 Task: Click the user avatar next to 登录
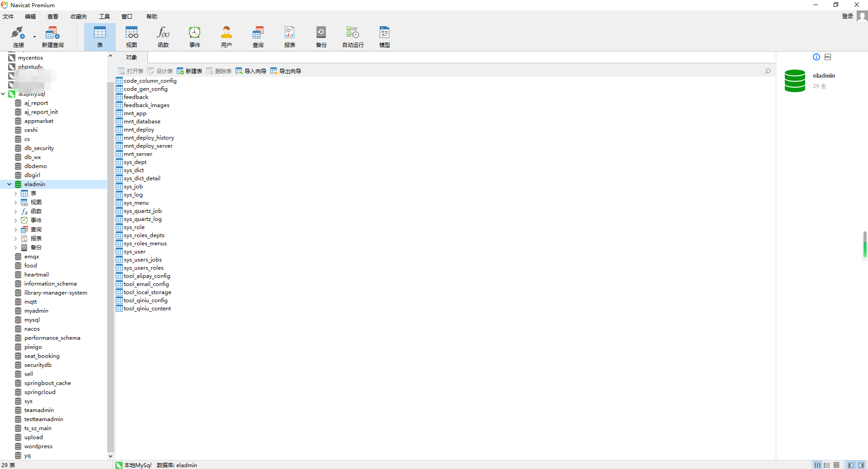[x=862, y=16]
